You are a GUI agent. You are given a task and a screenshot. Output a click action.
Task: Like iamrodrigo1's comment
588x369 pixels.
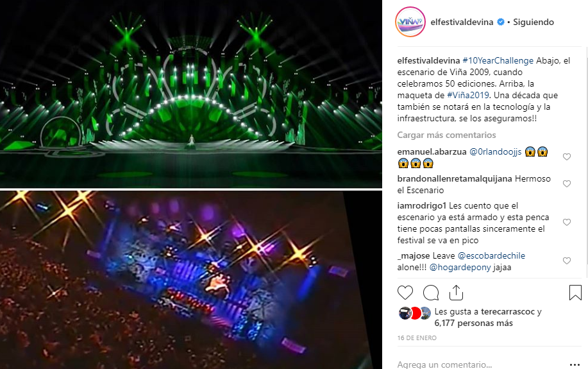point(567,222)
